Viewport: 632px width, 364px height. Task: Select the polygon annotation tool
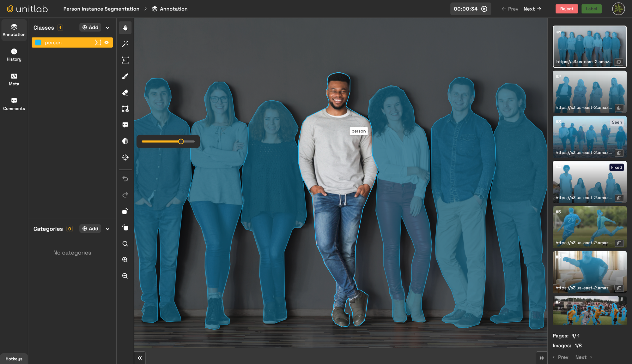125,60
